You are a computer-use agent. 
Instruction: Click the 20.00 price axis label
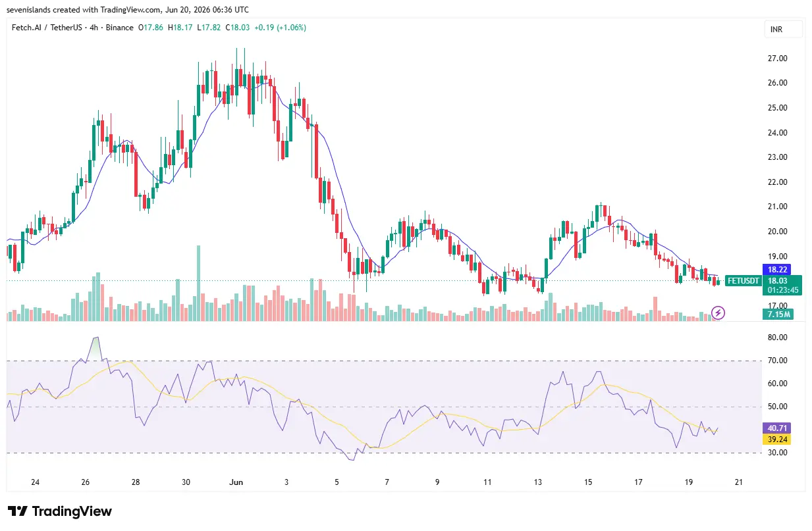[778, 232]
